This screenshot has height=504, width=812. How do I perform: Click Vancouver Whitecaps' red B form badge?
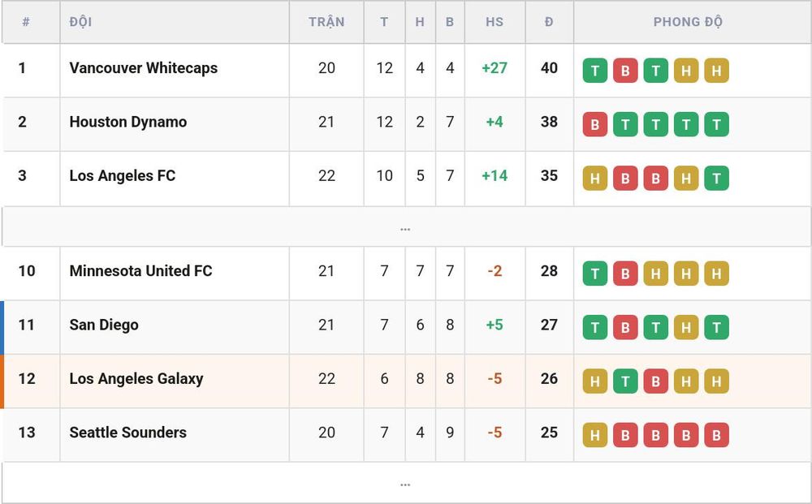coord(625,71)
